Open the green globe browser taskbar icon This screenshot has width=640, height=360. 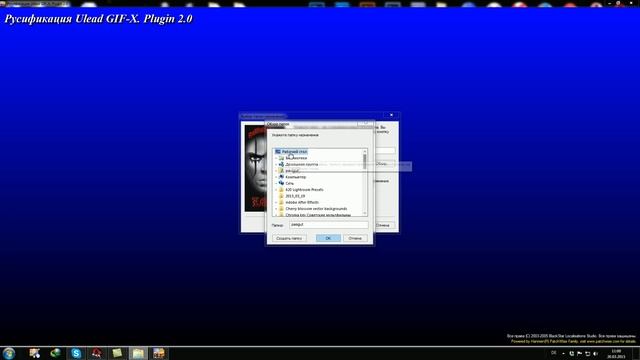pos(56,353)
